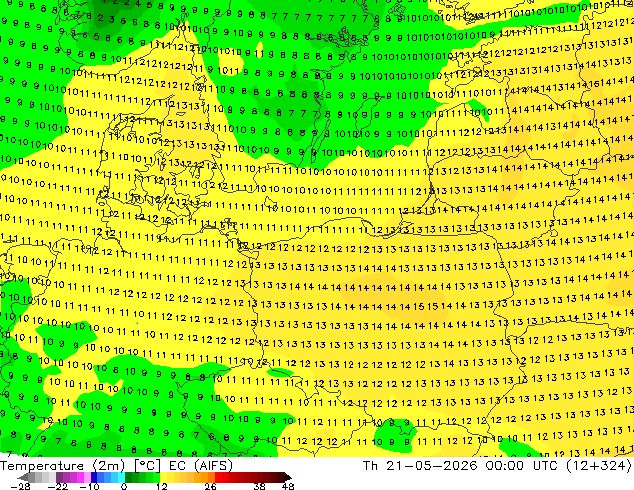
Task: Click the dark purple legend swatch above -22
Action: [59, 477]
